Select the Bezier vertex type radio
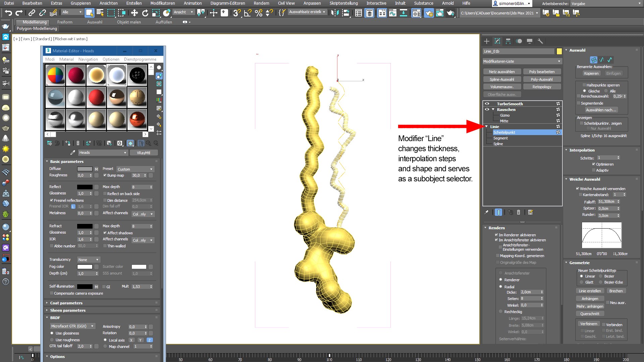This screenshot has height=362, width=644. [601, 276]
